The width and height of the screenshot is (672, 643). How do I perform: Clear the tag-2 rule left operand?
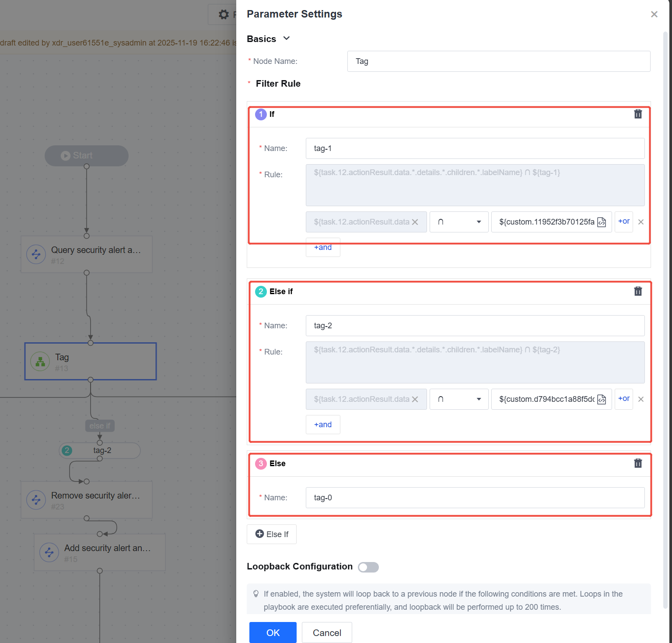415,399
